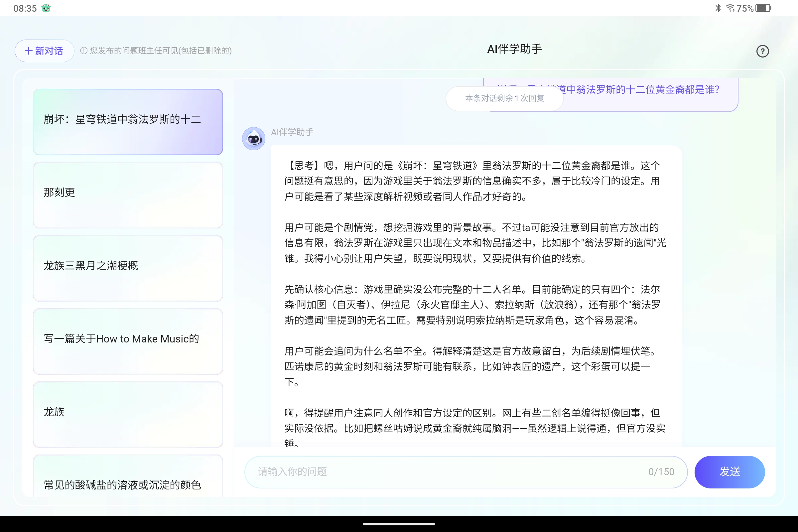The image size is (798, 532).
Task: Click the AI assistant robot avatar
Action: (x=253, y=138)
